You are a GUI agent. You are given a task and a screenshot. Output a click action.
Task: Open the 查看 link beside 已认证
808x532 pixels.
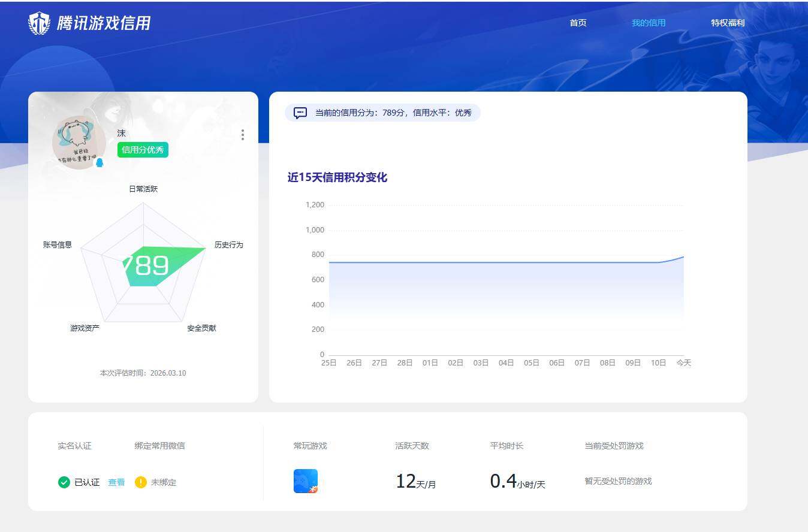click(116, 482)
